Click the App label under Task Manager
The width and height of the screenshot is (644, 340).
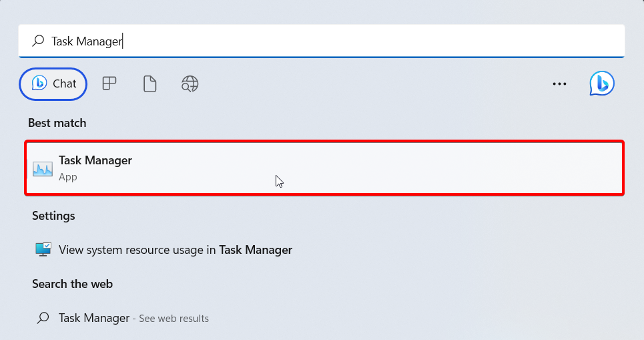(x=68, y=177)
